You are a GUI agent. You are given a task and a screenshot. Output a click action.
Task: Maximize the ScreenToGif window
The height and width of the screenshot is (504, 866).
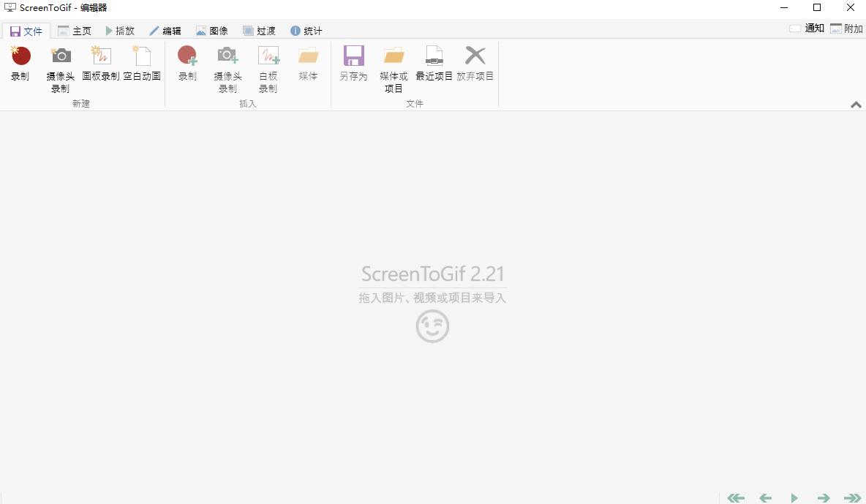[817, 8]
